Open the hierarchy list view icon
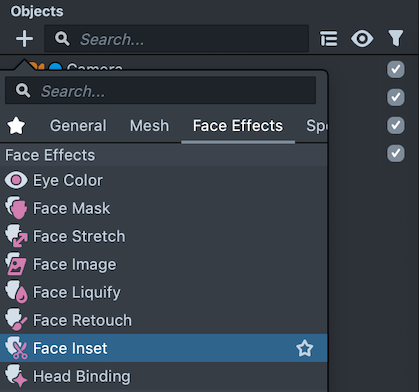This screenshot has width=419, height=392. point(329,39)
